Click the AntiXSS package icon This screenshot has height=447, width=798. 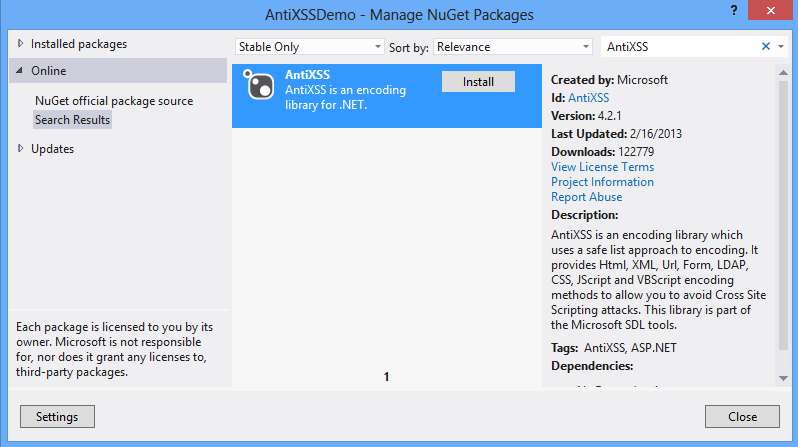pos(259,84)
